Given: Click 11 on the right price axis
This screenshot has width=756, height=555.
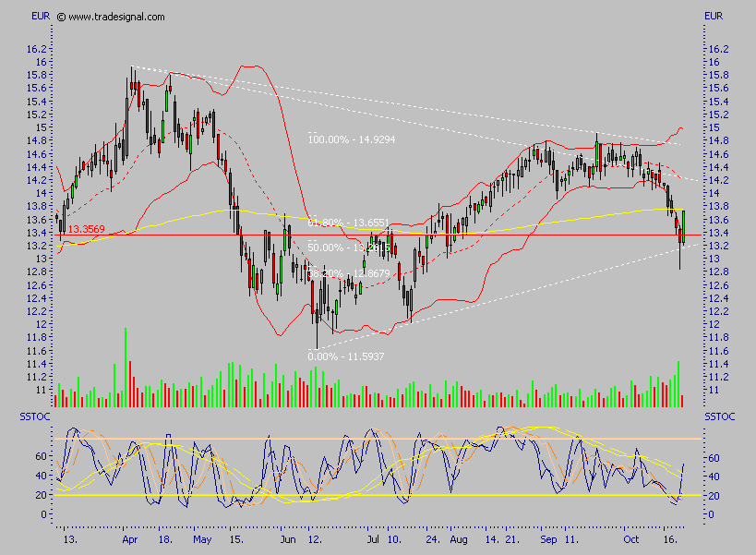Looking at the screenshot, I should [714, 390].
